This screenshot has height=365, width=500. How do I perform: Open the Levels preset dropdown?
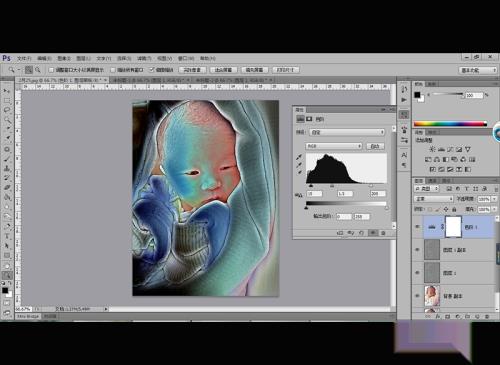(347, 132)
